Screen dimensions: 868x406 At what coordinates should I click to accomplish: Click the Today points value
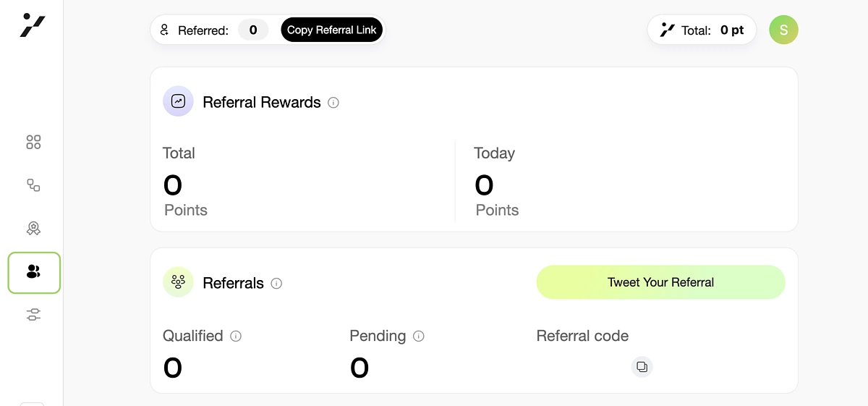click(484, 185)
